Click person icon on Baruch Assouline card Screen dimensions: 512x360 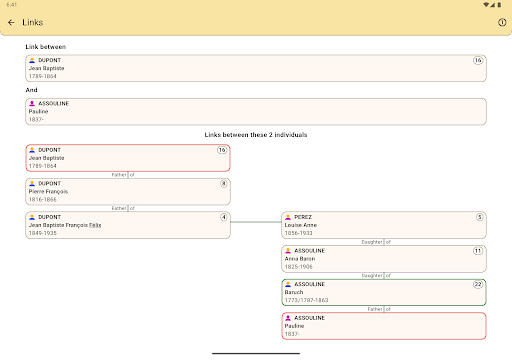click(x=288, y=284)
